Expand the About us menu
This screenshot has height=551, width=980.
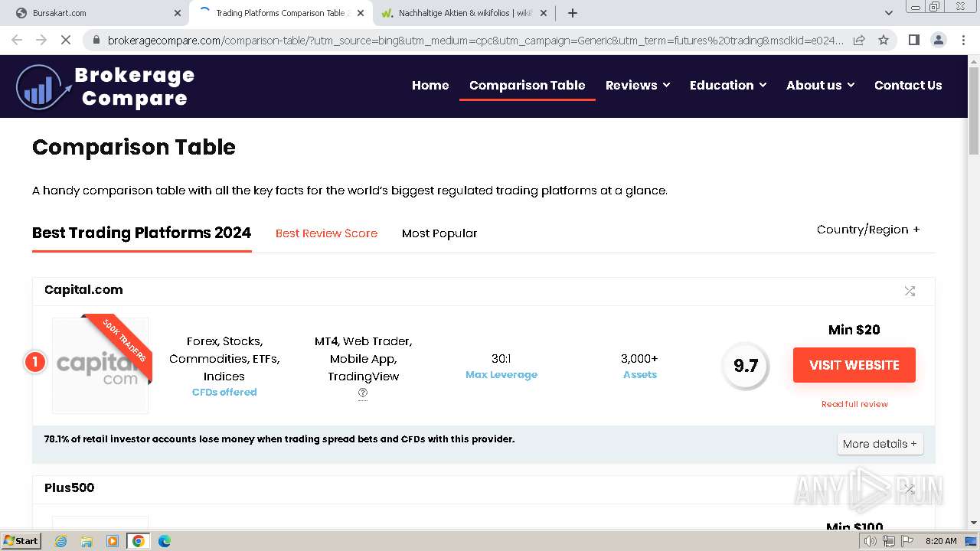[820, 85]
